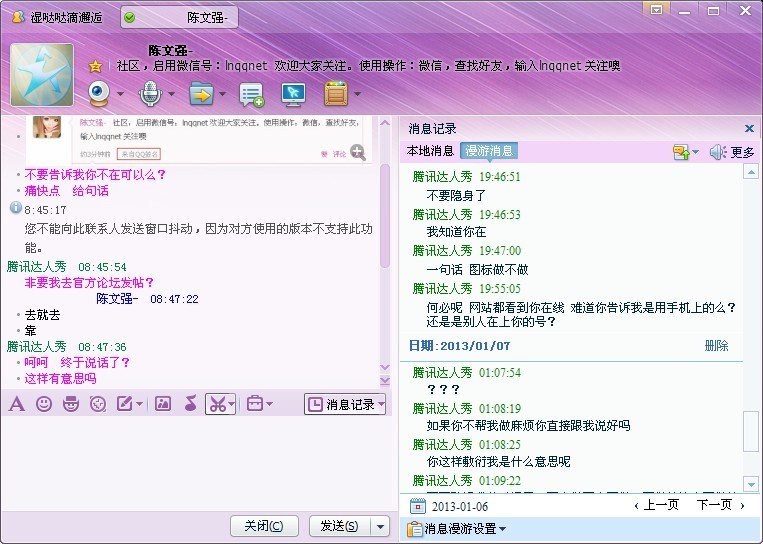
Task: Open send options arrow beside 发送
Action: pyautogui.click(x=381, y=526)
